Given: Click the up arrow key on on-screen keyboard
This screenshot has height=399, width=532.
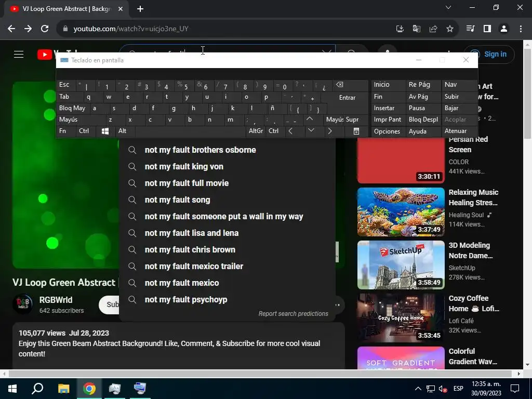Looking at the screenshot, I should click(x=310, y=119).
